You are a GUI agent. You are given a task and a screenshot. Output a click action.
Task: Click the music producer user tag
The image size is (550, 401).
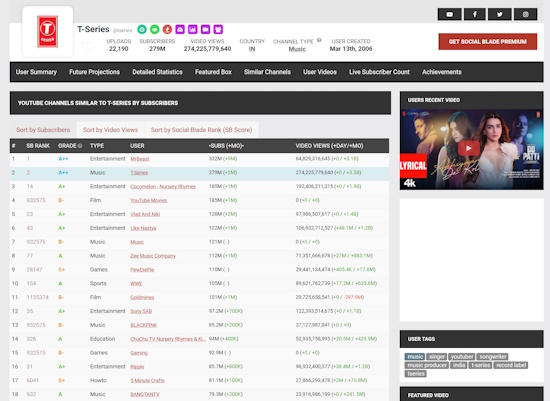pyautogui.click(x=427, y=365)
